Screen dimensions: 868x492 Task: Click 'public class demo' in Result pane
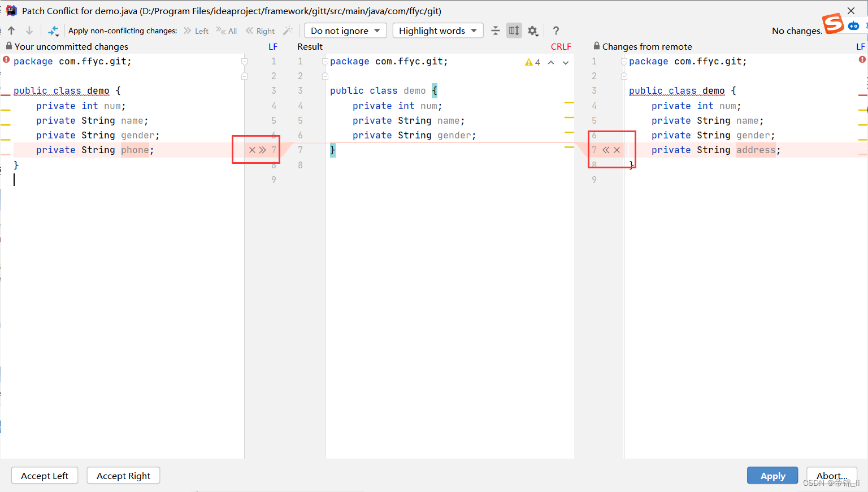378,90
